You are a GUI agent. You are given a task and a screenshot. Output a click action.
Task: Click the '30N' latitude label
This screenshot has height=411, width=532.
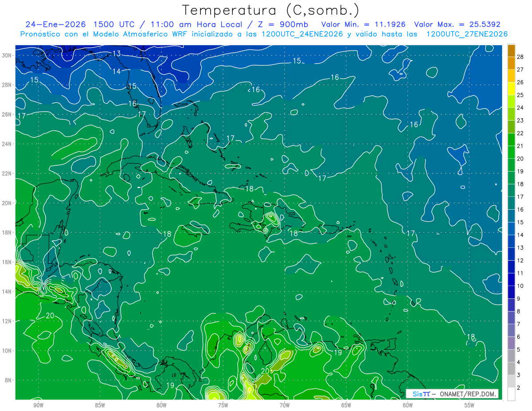[x=7, y=55]
